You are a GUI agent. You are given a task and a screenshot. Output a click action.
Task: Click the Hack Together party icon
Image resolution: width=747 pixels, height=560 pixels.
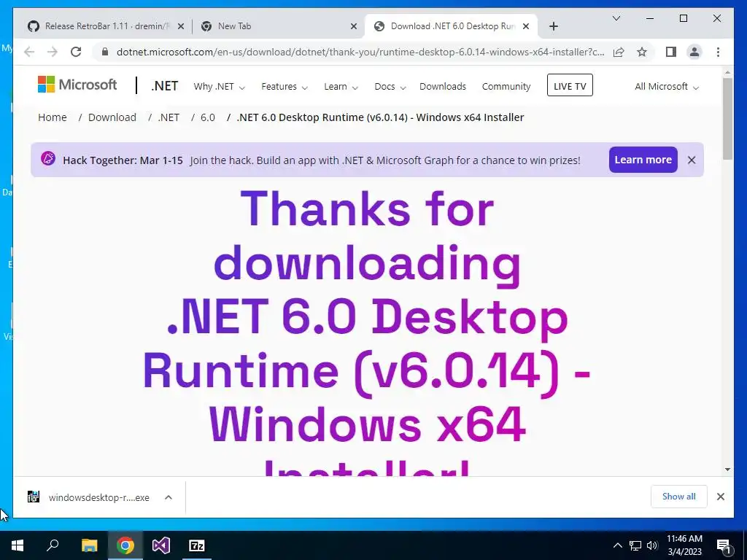(47, 158)
